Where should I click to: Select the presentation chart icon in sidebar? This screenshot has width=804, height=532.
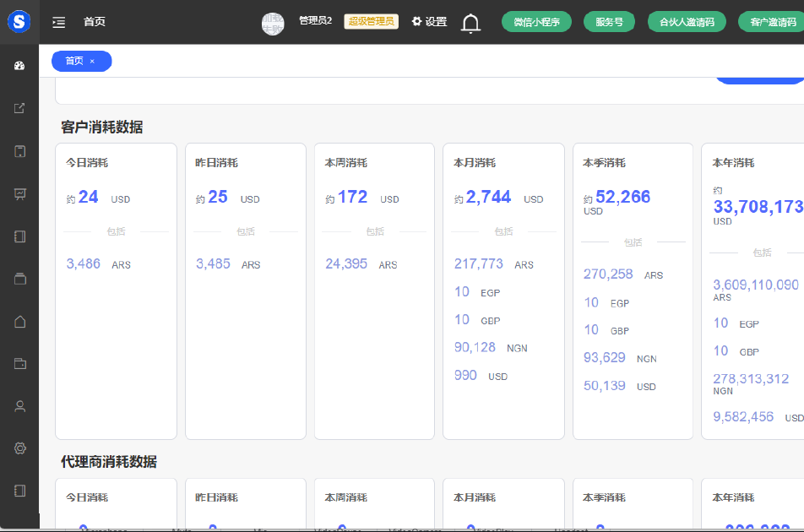[19, 193]
